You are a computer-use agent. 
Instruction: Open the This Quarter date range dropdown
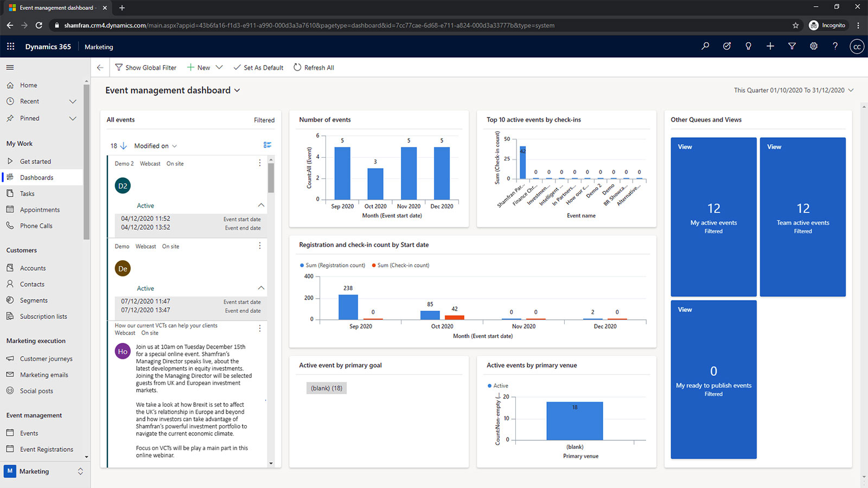(794, 90)
